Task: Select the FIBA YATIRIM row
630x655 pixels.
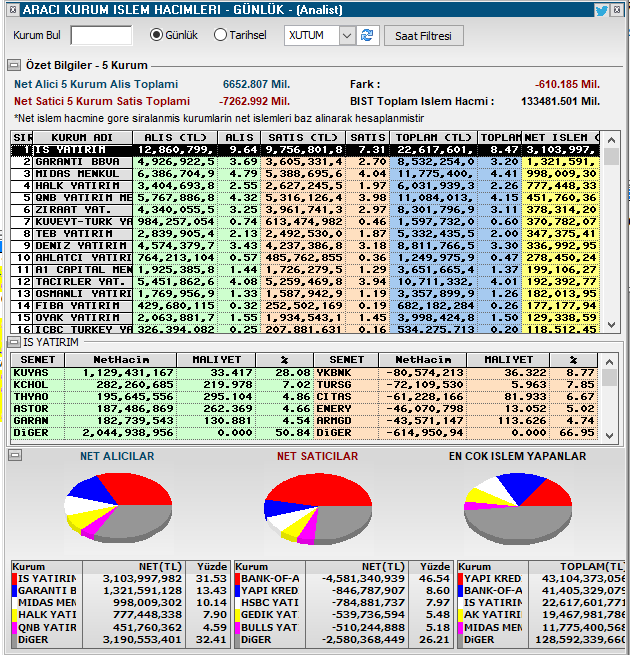Action: [x=305, y=306]
